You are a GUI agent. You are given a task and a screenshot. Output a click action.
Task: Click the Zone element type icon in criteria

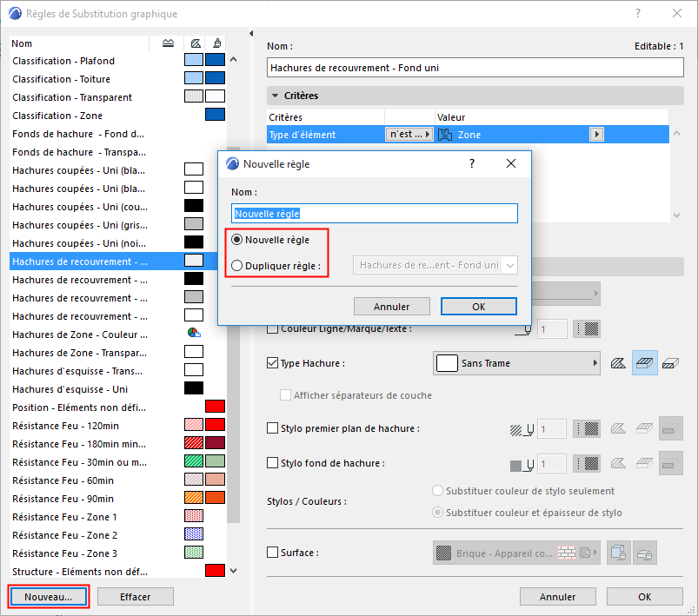445,135
